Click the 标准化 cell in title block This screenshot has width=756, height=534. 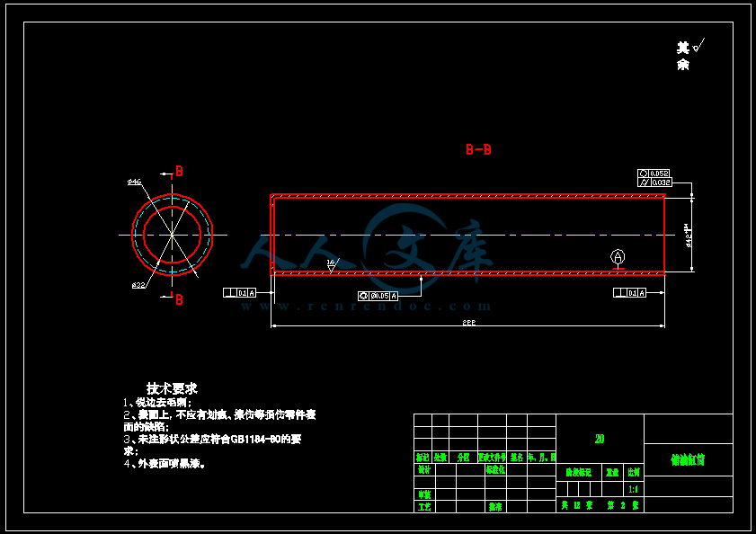tap(495, 469)
